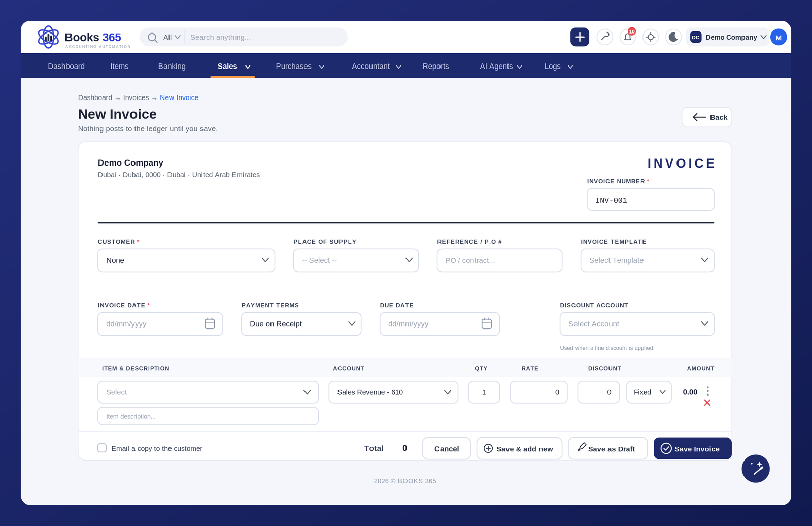Expand the Logs nav menu
Image resolution: width=812 pixels, height=526 pixels.
pyautogui.click(x=558, y=66)
